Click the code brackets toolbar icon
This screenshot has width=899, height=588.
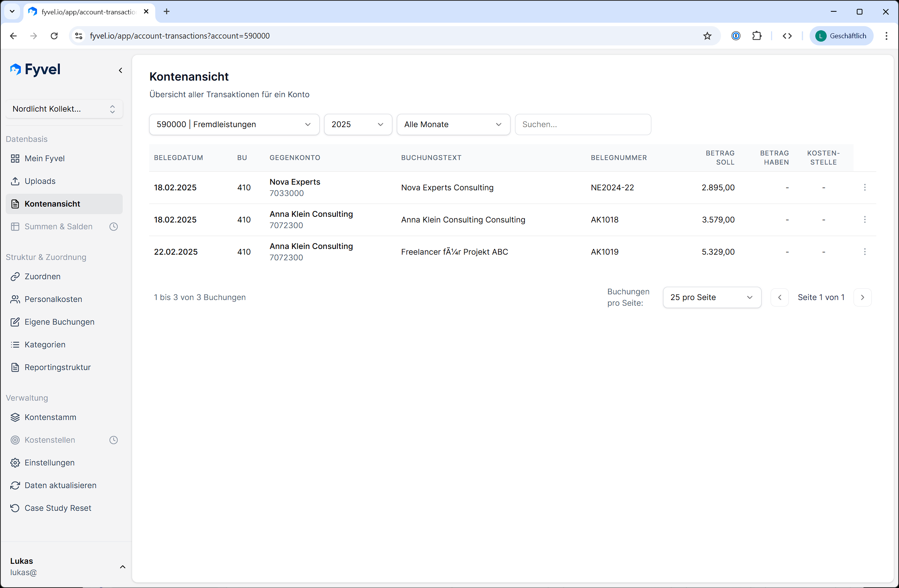[787, 36]
